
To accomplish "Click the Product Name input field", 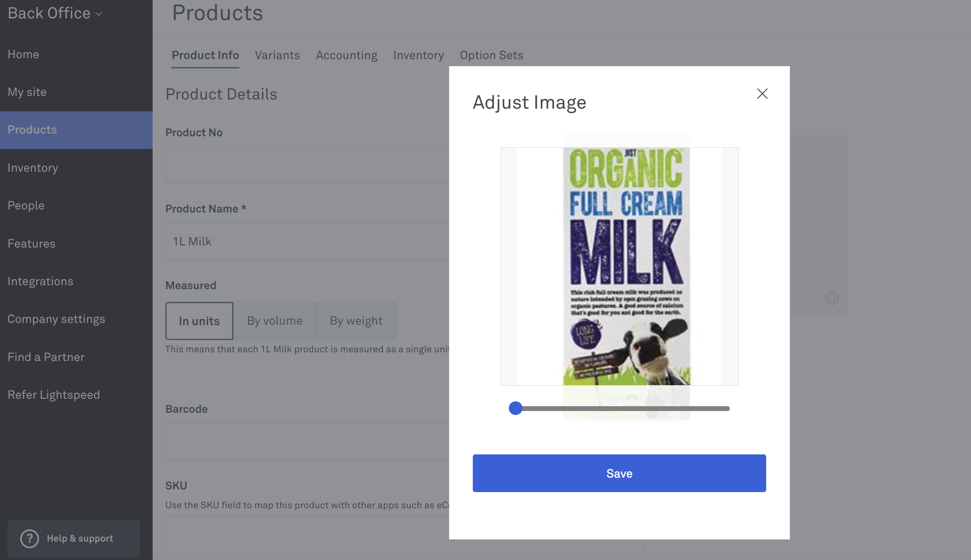I will coord(307,241).
